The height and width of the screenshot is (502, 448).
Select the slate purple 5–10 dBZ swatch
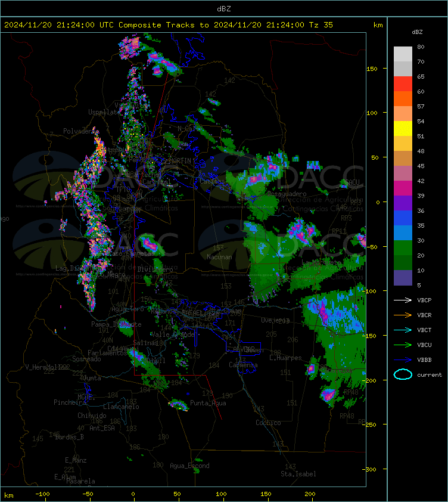tap(403, 278)
